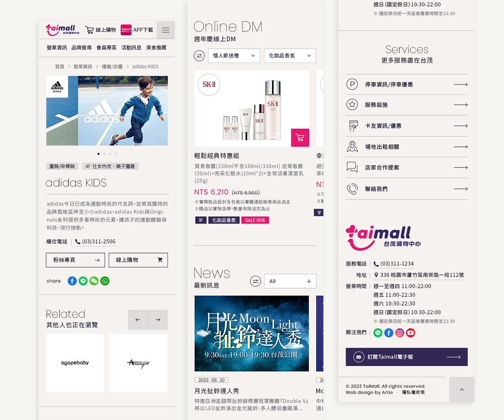Click the 場地出租相關 location icon
Screen dimensions: 504x420
click(x=352, y=146)
